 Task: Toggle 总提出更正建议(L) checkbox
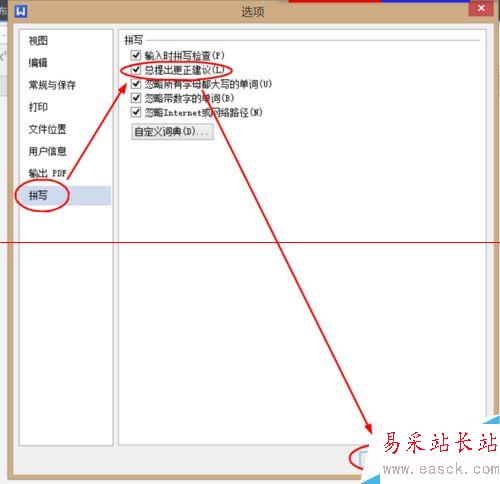pyautogui.click(x=136, y=70)
